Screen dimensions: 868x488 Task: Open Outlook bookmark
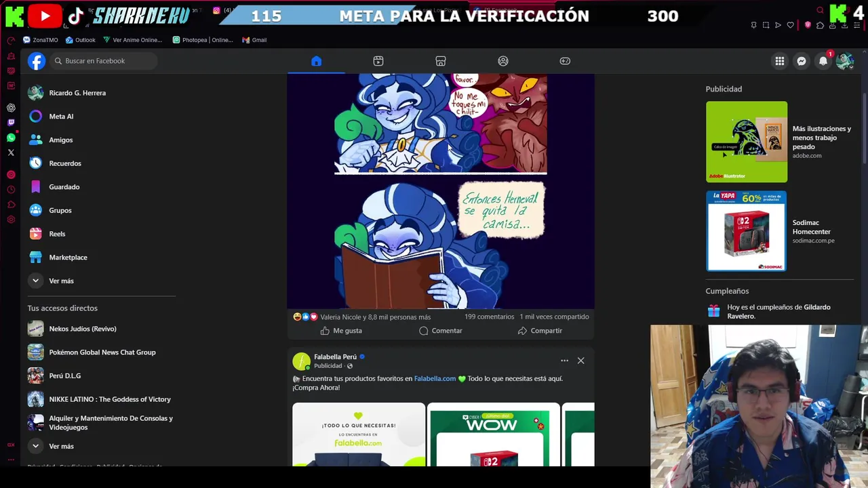pyautogui.click(x=81, y=40)
